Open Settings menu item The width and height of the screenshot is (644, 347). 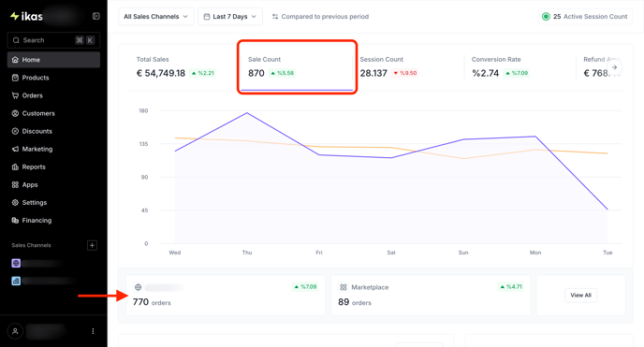[x=53, y=203]
